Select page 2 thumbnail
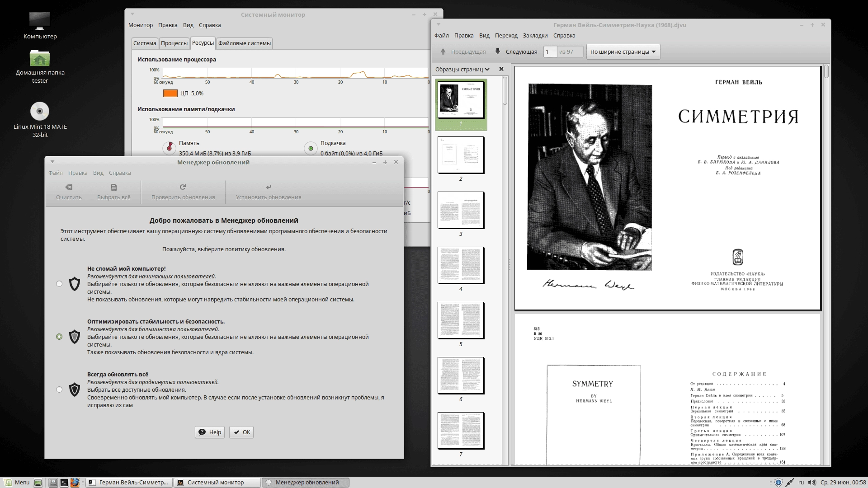868x488 pixels. (461, 155)
